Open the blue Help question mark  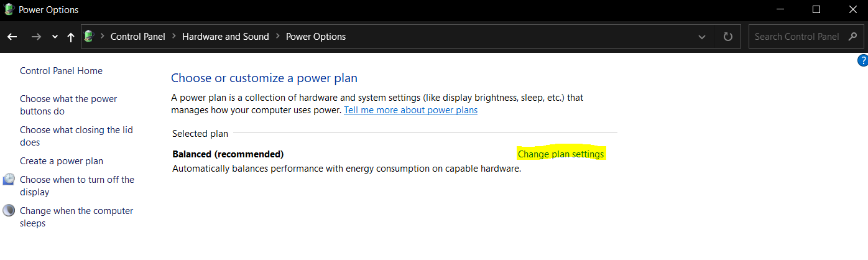click(x=862, y=60)
